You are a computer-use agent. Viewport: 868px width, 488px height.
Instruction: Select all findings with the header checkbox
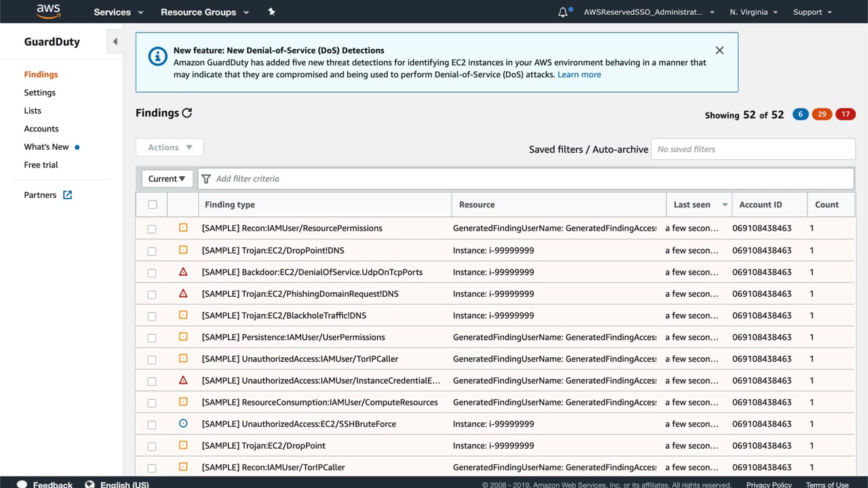153,205
